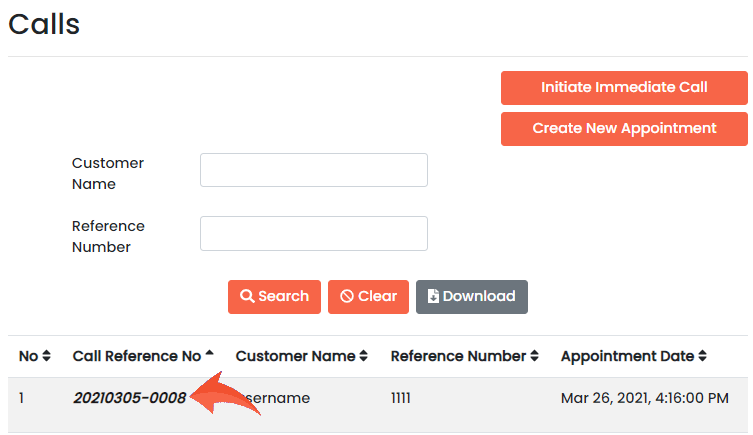The height and width of the screenshot is (435, 753).
Task: Download the calls list
Action: pos(471,297)
